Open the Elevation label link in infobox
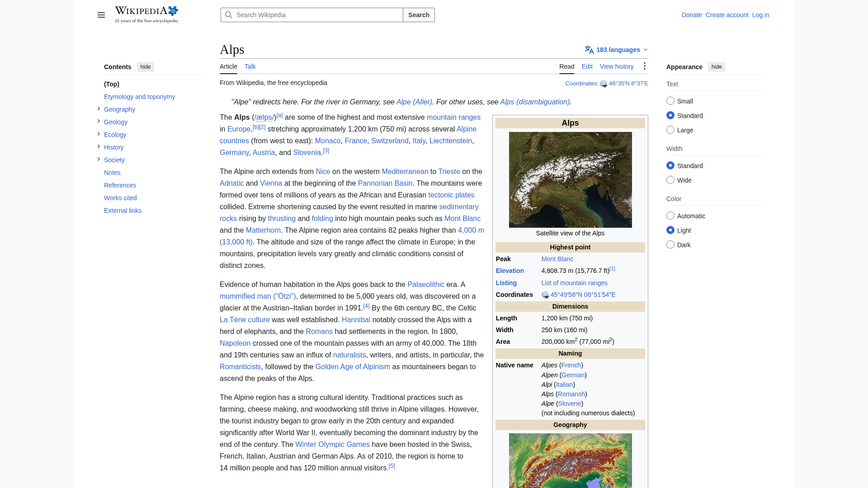This screenshot has width=868, height=488. (x=509, y=271)
